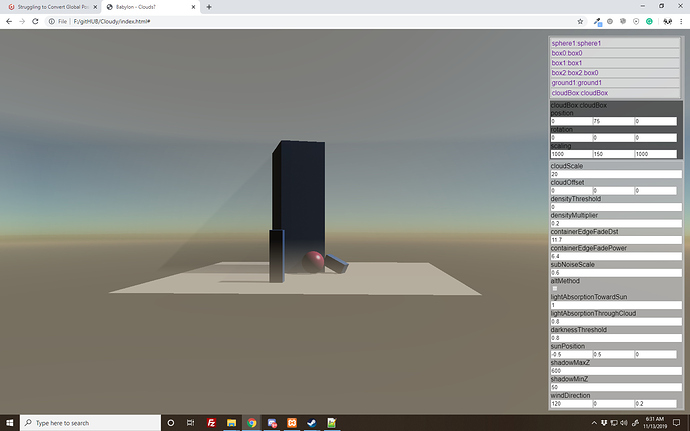Click the browser back arrow
The image size is (690, 431).
tap(9, 21)
